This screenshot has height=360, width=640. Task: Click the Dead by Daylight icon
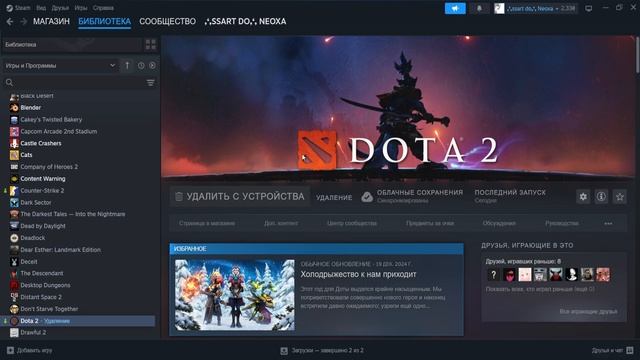coord(14,226)
